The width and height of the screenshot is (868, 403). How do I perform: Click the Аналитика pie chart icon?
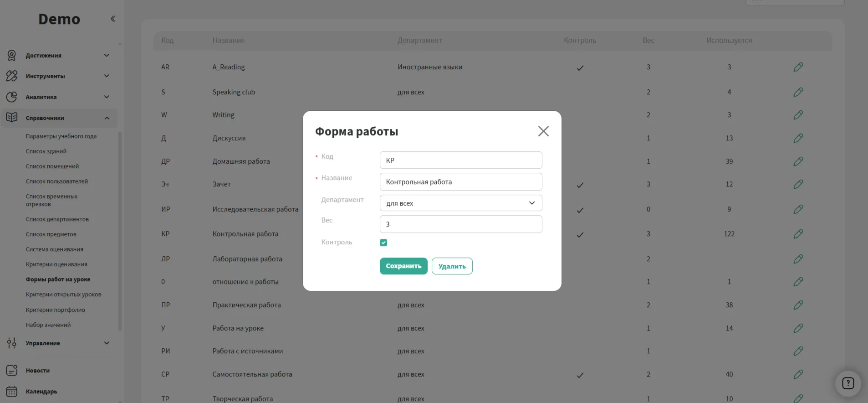pyautogui.click(x=12, y=97)
